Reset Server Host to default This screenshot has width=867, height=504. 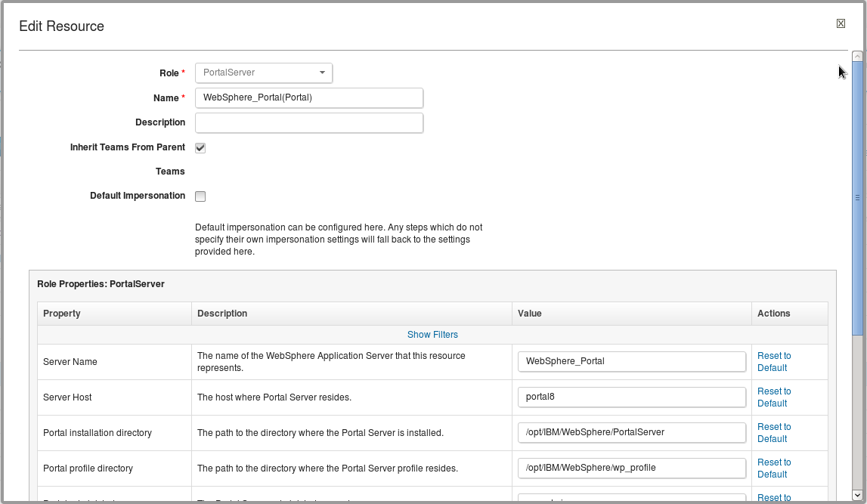tap(774, 397)
